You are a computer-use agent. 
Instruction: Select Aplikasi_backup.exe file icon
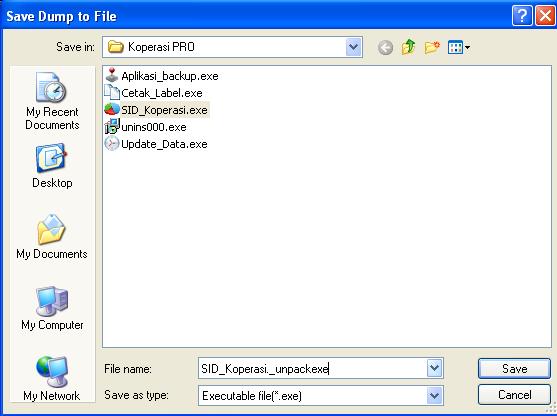[112, 75]
